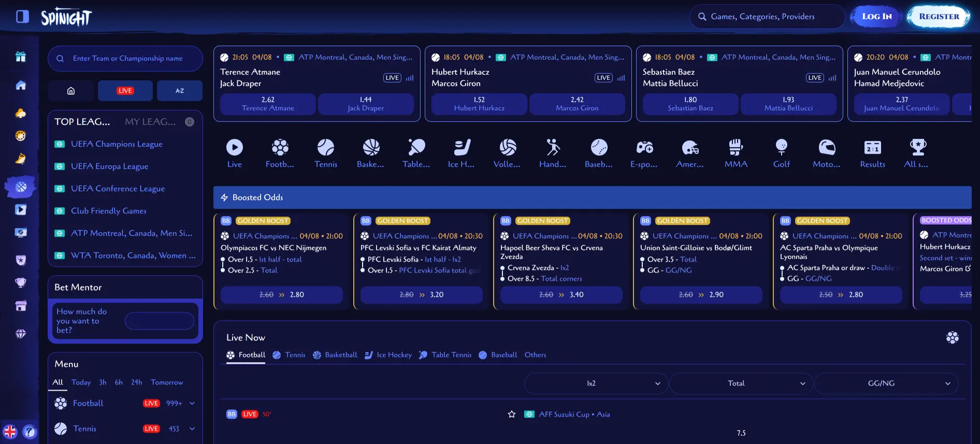The height and width of the screenshot is (444, 980).
Task: Focus the Games, Categories, Providers search box
Action: pos(767,17)
